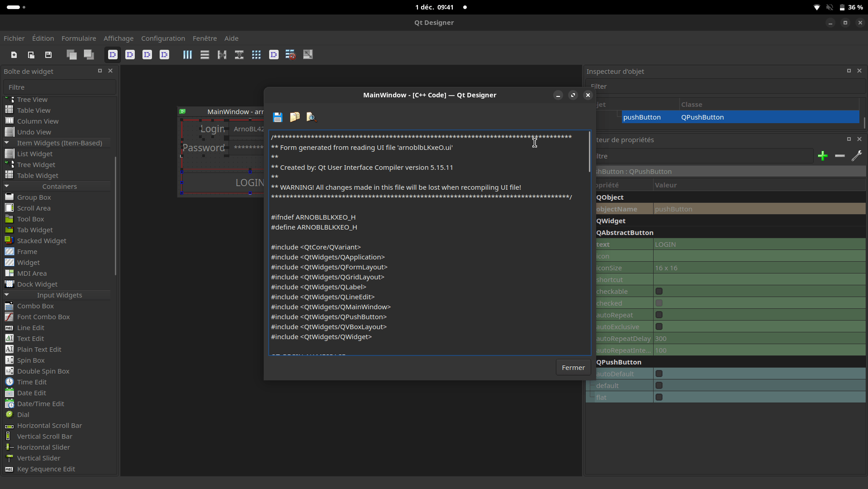
Task: Click the object inspector vertical scrollbar
Action: [864, 122]
